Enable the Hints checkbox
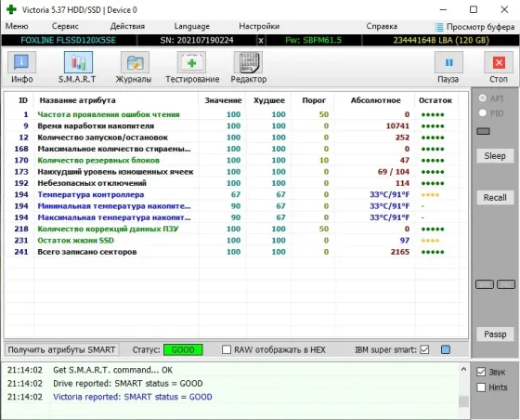Viewport: 520px width, 420px height. [x=481, y=387]
